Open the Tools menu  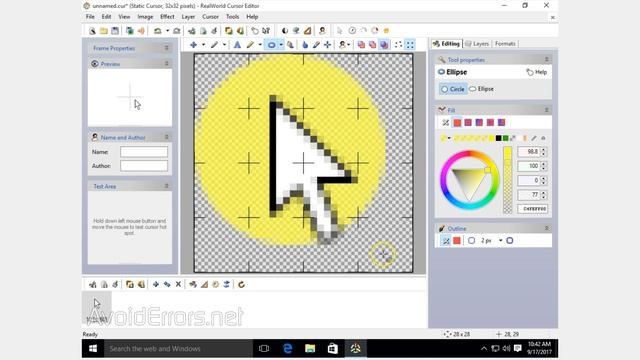click(232, 17)
